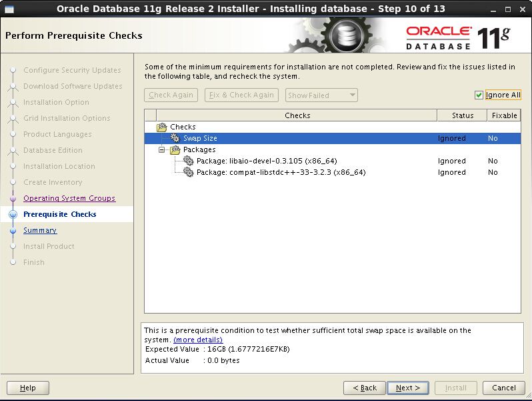The image size is (532, 401).
Task: Click the Grid Installation Options step
Action: (67, 118)
